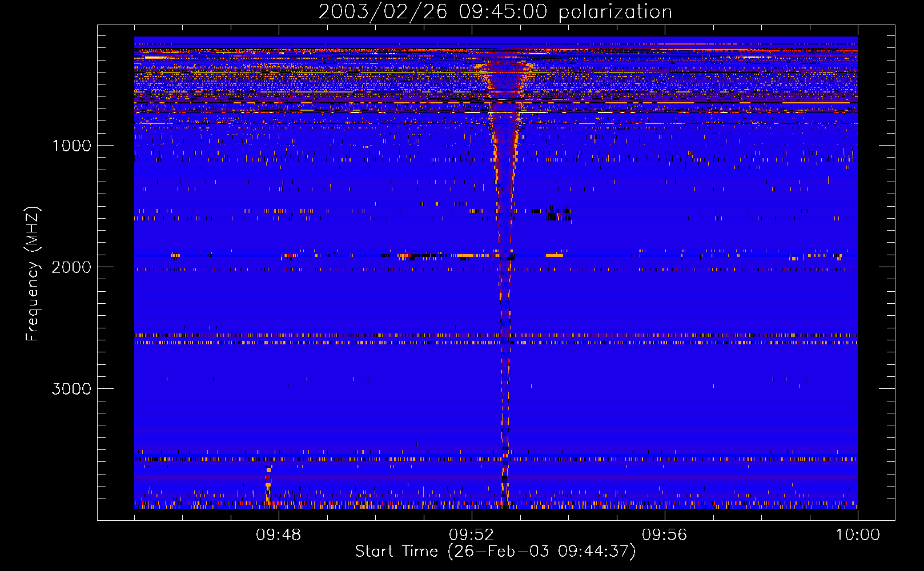Click the 09:56 time tick label
Image resolution: width=924 pixels, height=571 pixels.
[664, 535]
